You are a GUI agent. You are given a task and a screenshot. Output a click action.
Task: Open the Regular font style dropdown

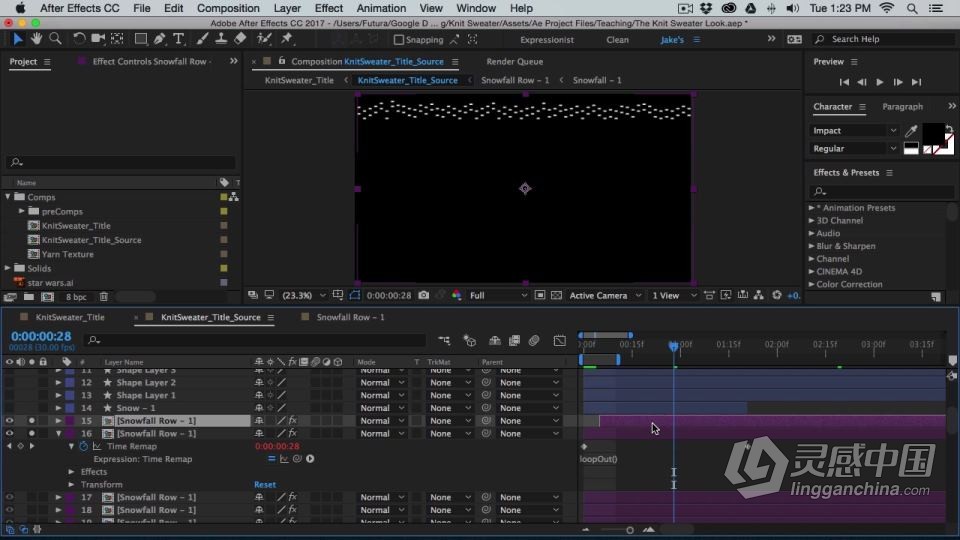tap(855, 149)
